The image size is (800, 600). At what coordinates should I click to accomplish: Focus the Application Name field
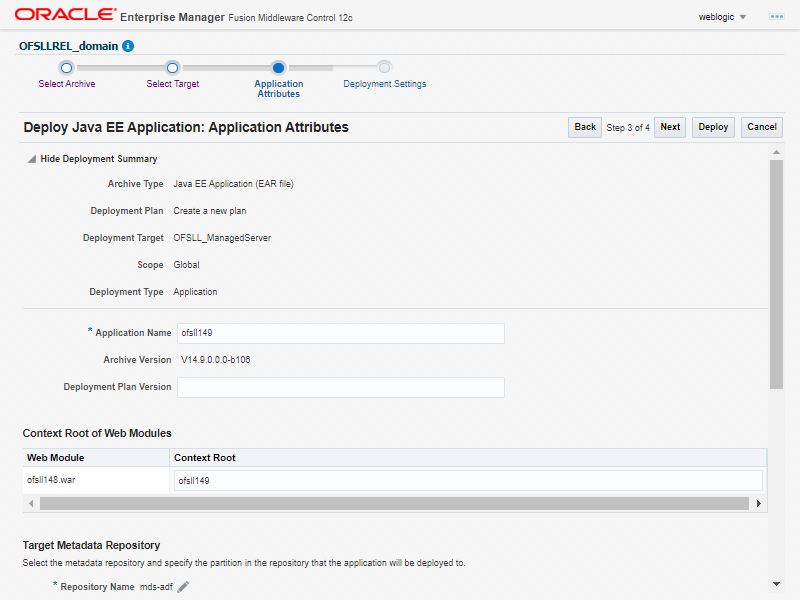341,333
